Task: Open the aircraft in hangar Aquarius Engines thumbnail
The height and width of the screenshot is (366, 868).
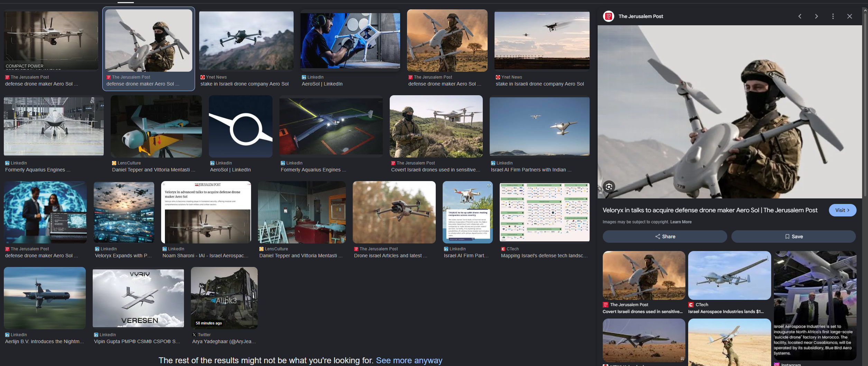Action: click(54, 126)
